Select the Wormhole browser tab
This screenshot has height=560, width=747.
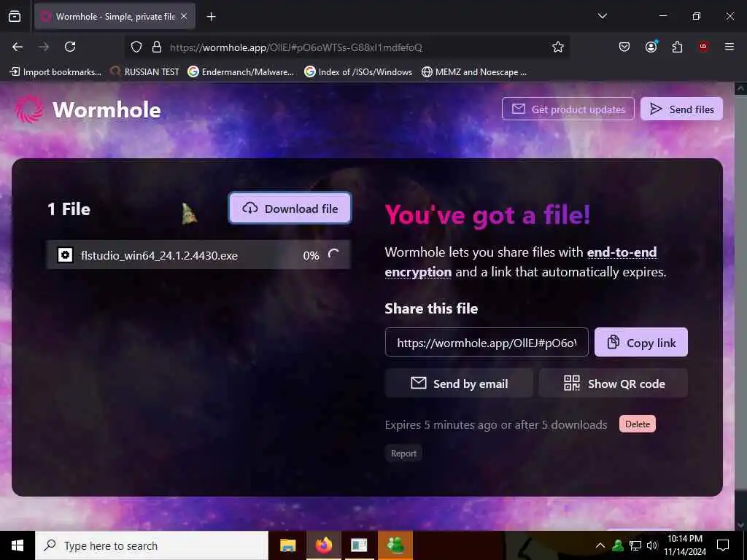pos(115,17)
